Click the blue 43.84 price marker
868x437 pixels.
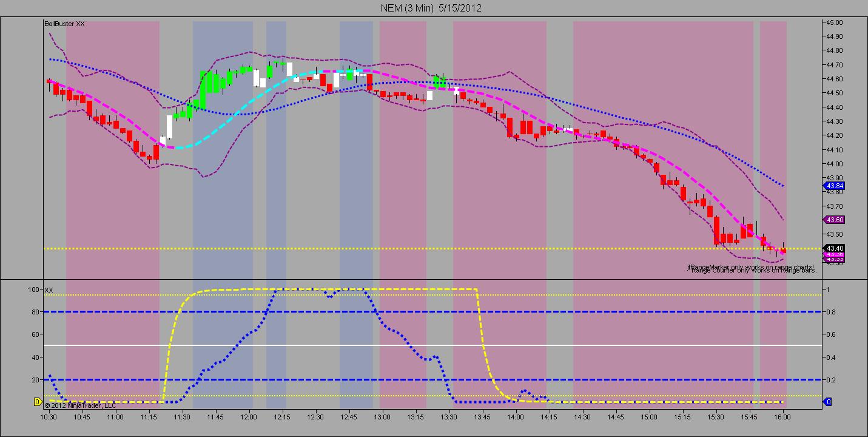pos(833,186)
